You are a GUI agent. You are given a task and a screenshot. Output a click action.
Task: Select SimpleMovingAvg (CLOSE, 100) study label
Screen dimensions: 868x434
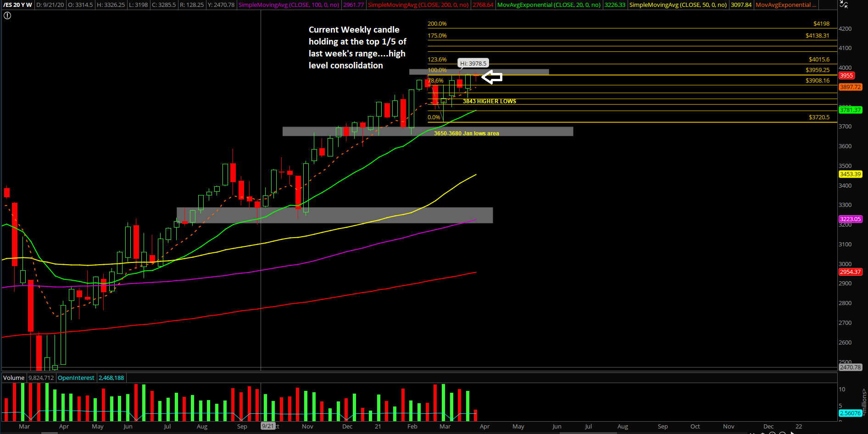tap(289, 5)
